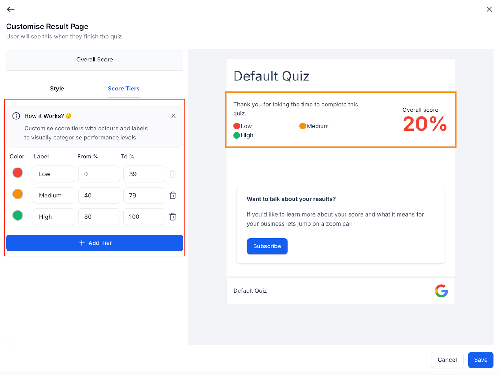Image resolution: width=499 pixels, height=375 pixels.
Task: Delete the Medium tier with trash icon
Action: point(173,195)
